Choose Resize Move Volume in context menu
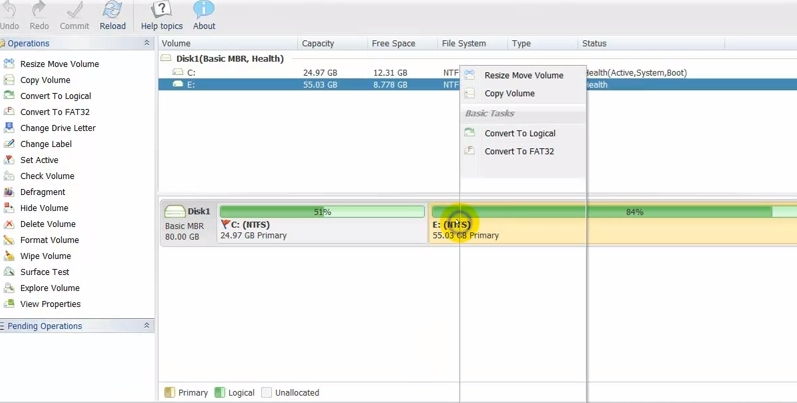Viewport: 797px width, 403px height. (x=524, y=75)
